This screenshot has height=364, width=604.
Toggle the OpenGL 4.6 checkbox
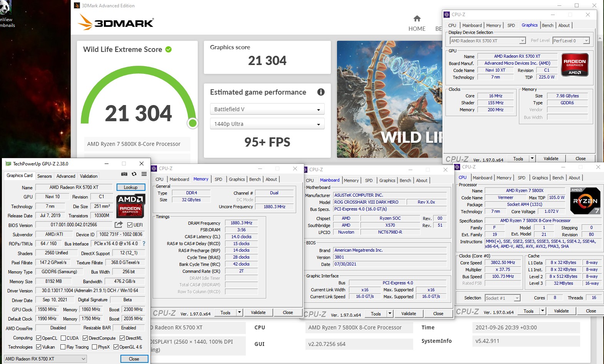pos(116,347)
